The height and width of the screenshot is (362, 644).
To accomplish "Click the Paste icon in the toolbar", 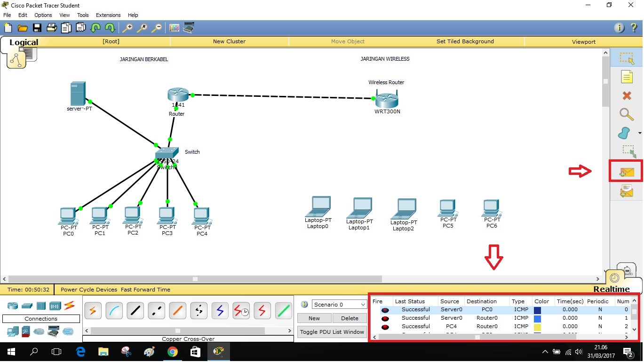I will pyautogui.click(x=80, y=28).
